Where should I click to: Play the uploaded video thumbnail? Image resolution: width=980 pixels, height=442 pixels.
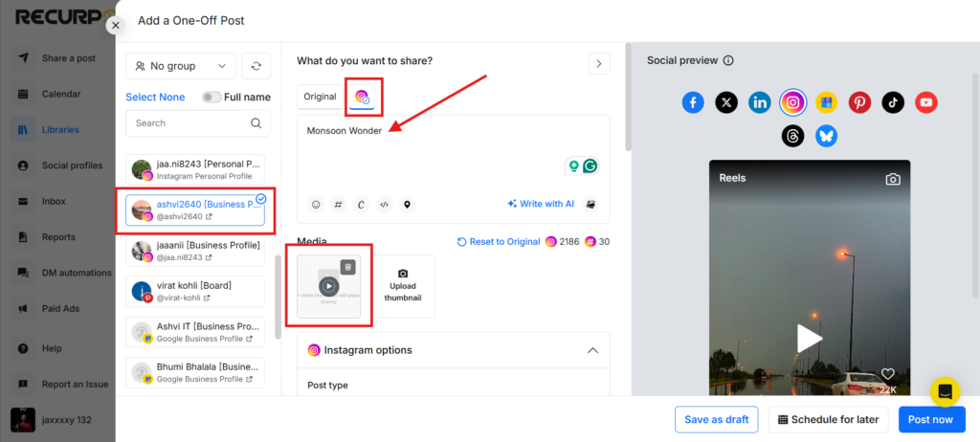[329, 286]
